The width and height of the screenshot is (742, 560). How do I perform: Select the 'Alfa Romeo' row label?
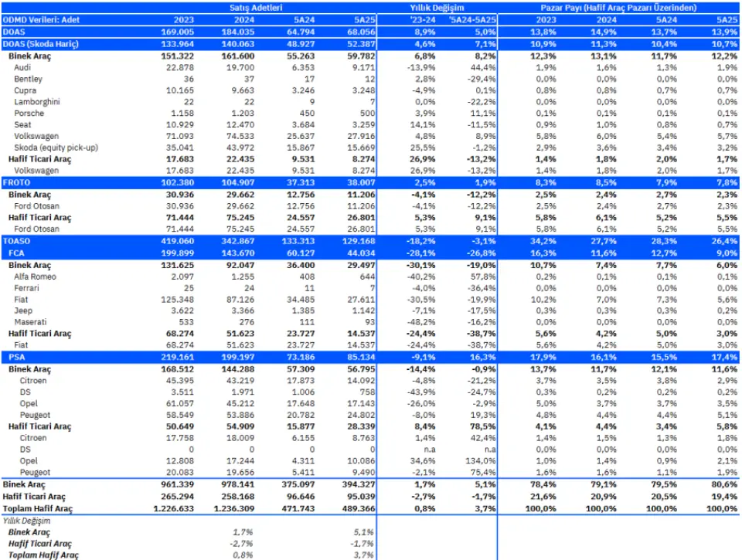35,277
